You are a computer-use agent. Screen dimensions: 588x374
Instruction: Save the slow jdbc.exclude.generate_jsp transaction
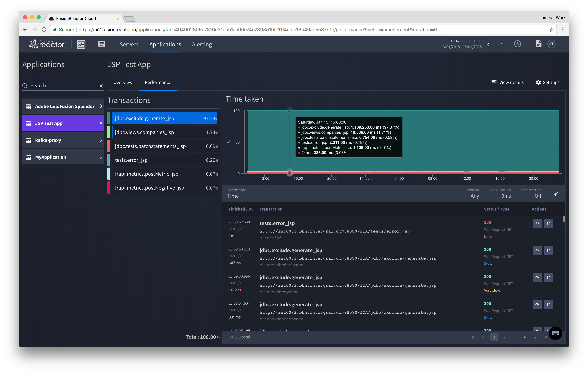coord(548,250)
